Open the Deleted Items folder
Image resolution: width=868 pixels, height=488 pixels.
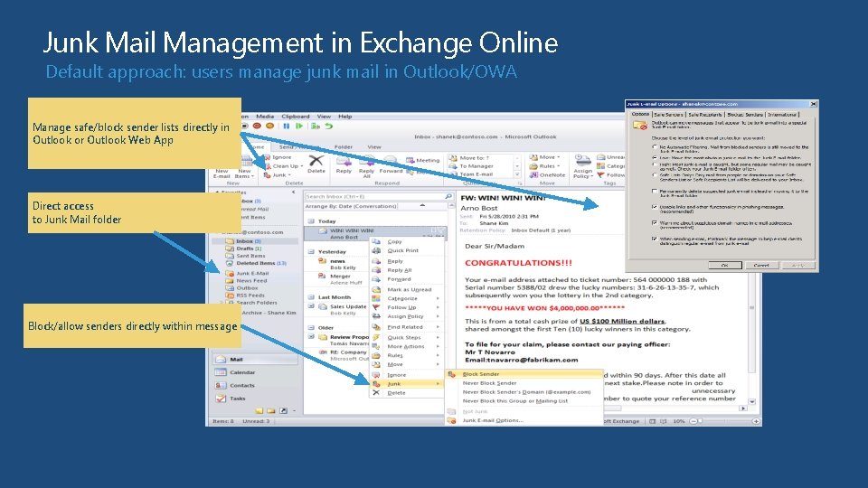pos(256,263)
